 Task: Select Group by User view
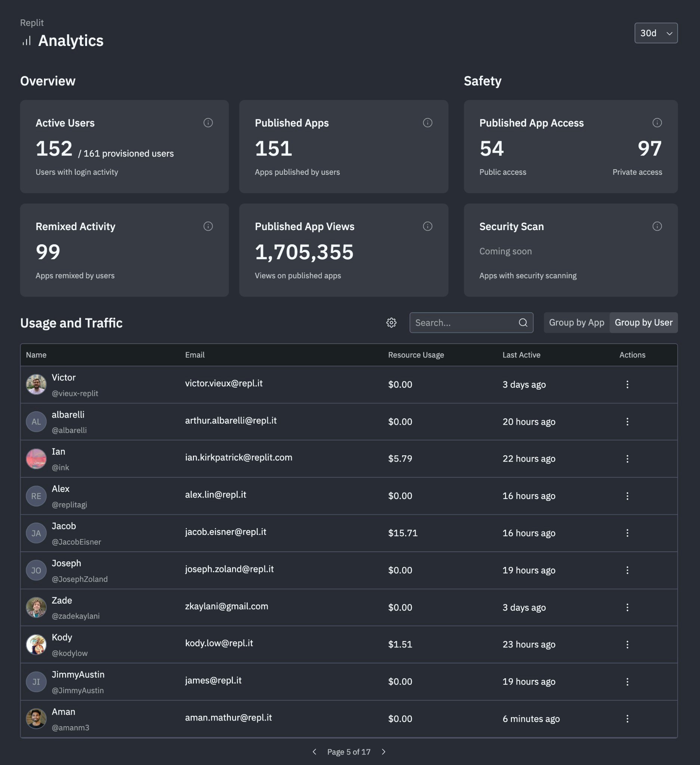click(x=644, y=322)
